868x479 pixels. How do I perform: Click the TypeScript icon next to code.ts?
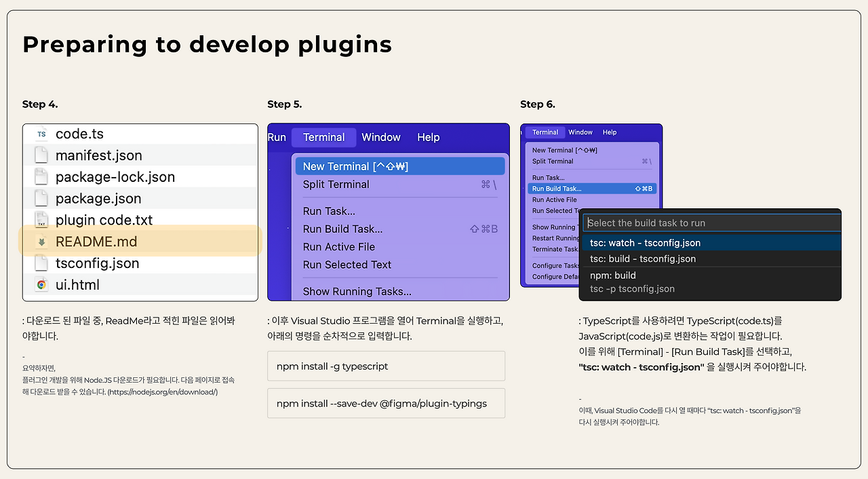tap(41, 134)
